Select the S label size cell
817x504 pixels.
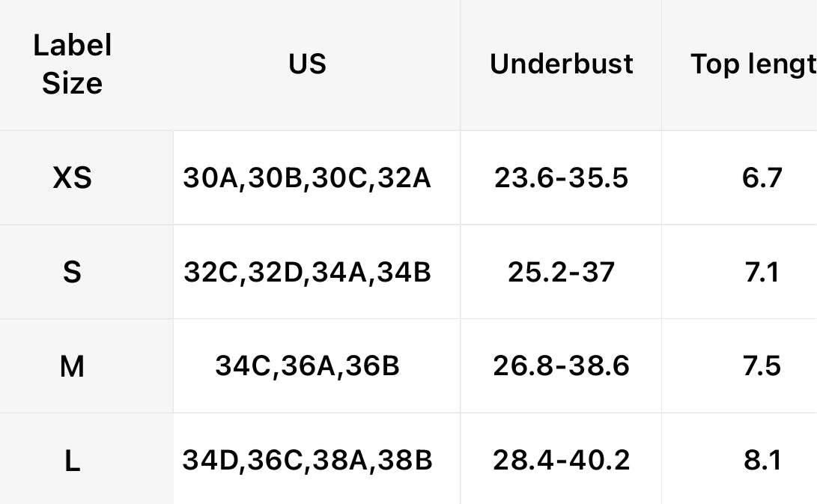[x=72, y=272]
